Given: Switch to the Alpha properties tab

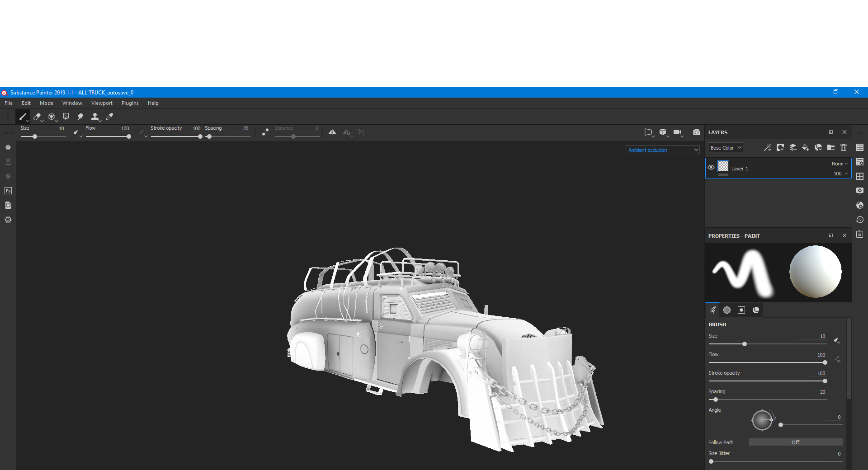Looking at the screenshot, I should tap(727, 310).
